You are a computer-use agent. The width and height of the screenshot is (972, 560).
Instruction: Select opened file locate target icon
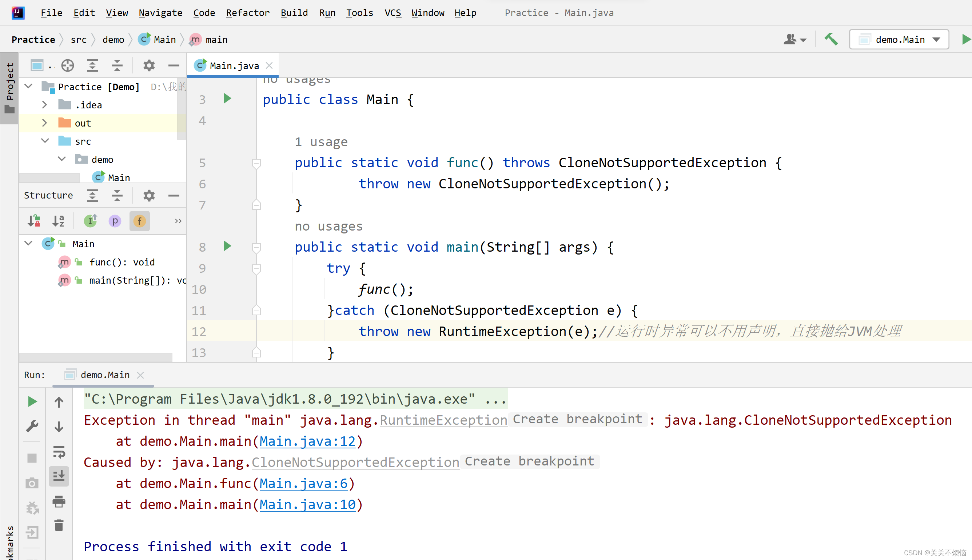[x=68, y=65]
